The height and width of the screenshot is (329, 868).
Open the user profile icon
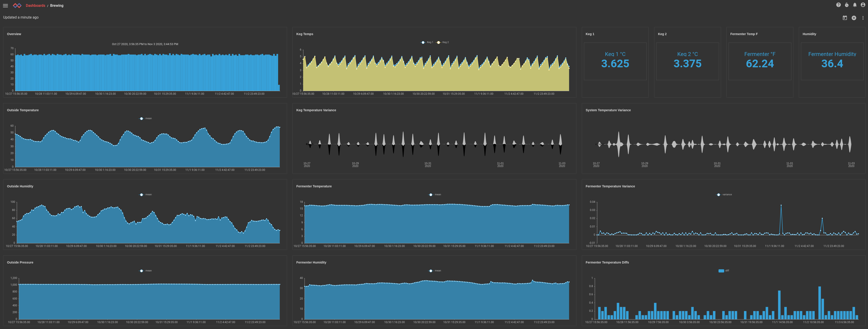pyautogui.click(x=863, y=4)
